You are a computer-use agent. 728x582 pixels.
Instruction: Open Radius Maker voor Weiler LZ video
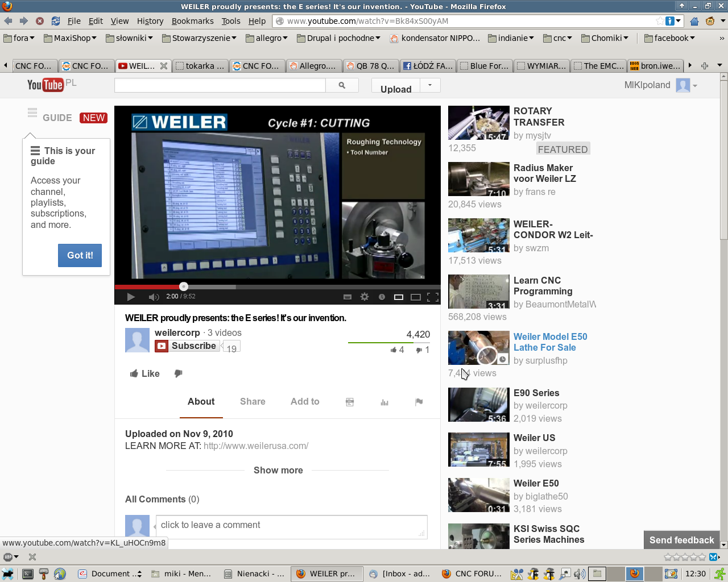click(x=544, y=173)
